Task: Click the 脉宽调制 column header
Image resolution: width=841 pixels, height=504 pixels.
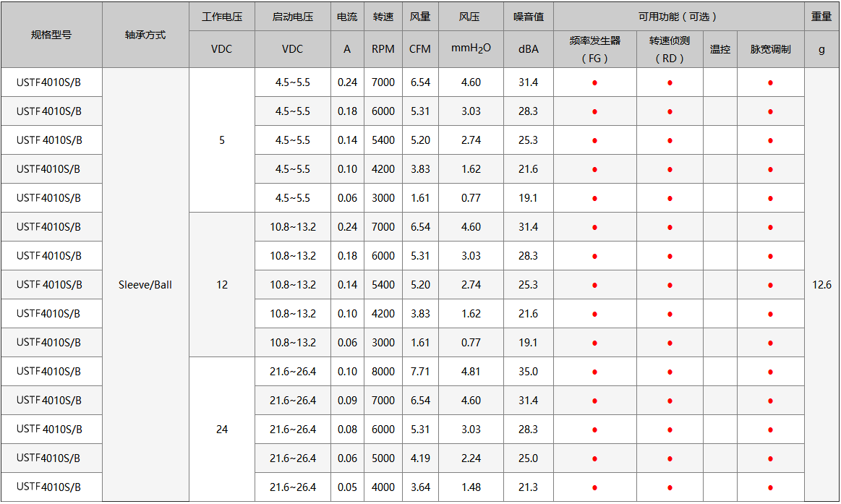Action: point(770,50)
